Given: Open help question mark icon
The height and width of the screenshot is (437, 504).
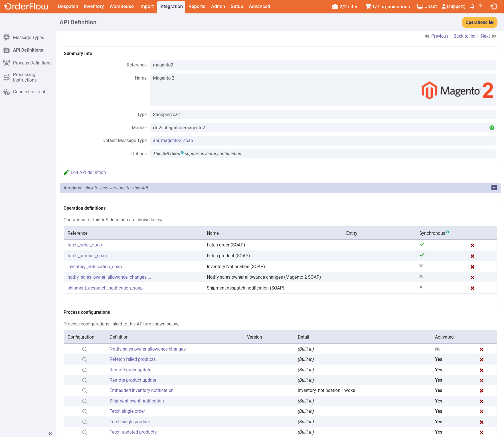Looking at the screenshot, I should tap(480, 6).
